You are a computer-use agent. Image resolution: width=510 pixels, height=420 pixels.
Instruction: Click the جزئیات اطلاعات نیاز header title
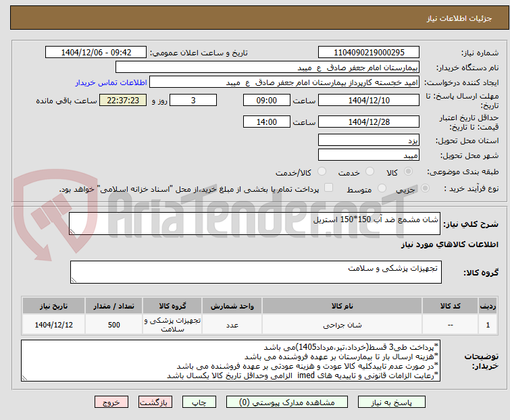459,18
